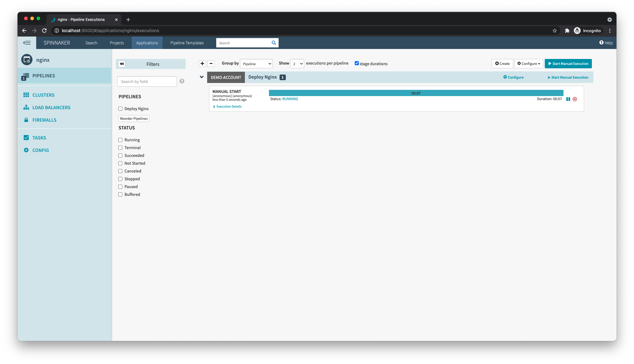The height and width of the screenshot is (364, 634).
Task: Navigate to CLUSTERS in the sidebar
Action: (x=43, y=95)
